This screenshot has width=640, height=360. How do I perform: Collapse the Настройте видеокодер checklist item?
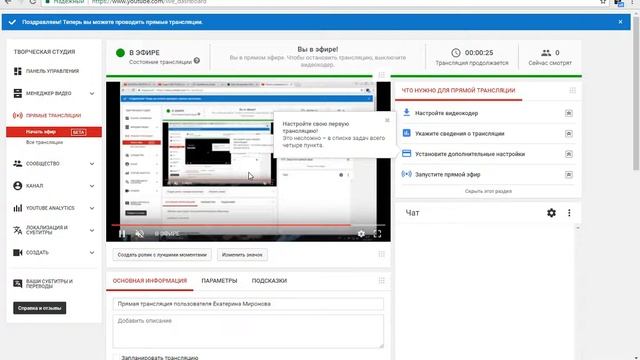pos(569,113)
